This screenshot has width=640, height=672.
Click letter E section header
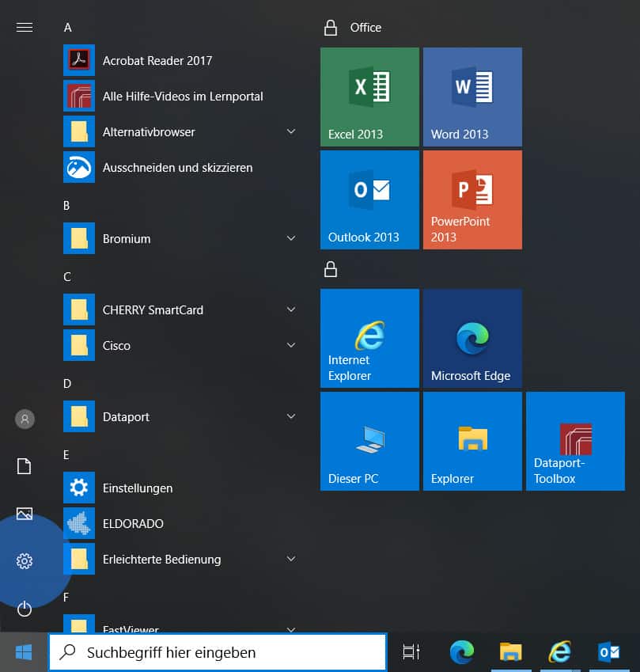click(66, 454)
